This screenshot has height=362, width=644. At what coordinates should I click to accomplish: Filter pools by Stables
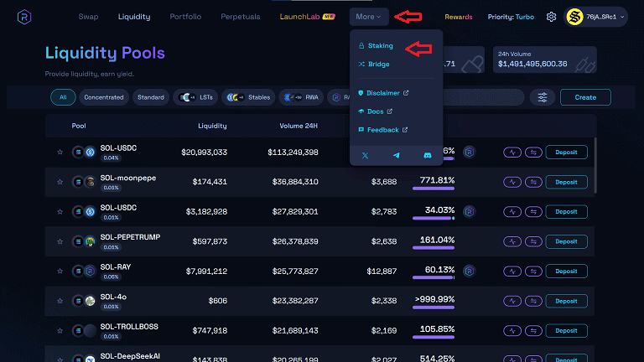point(248,97)
